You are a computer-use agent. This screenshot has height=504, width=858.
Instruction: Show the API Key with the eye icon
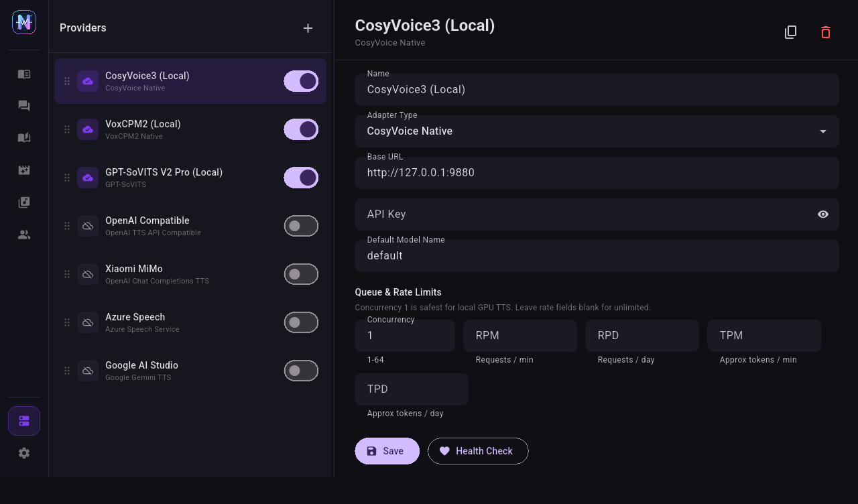(x=823, y=214)
